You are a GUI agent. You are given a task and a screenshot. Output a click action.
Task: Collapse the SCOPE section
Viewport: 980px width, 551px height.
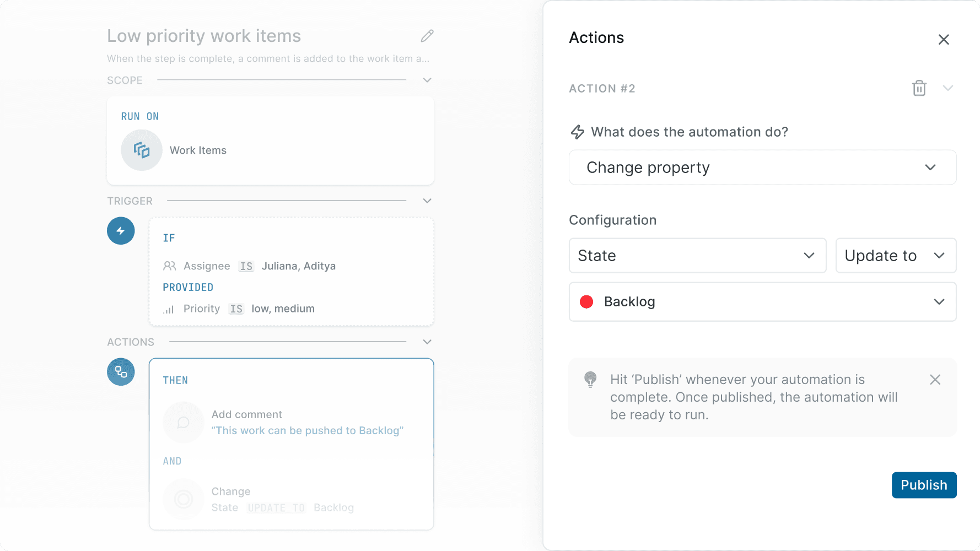[x=427, y=80]
